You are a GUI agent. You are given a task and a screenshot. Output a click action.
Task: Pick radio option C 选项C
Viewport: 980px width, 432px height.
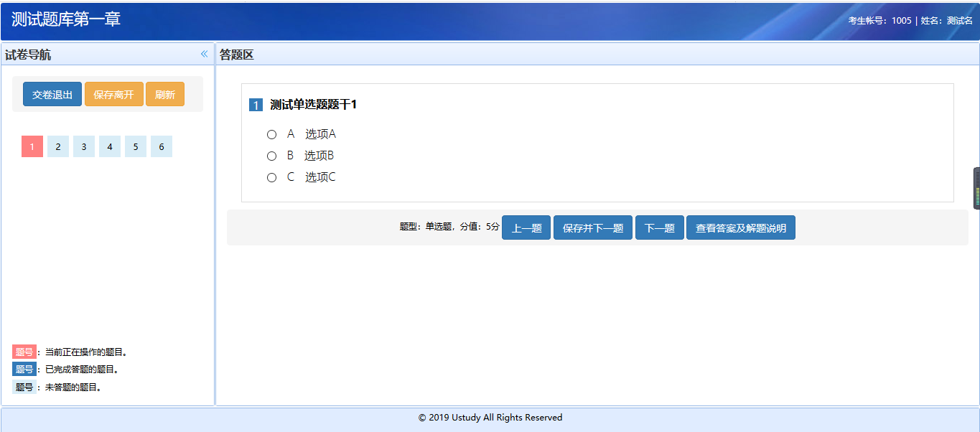tap(271, 177)
